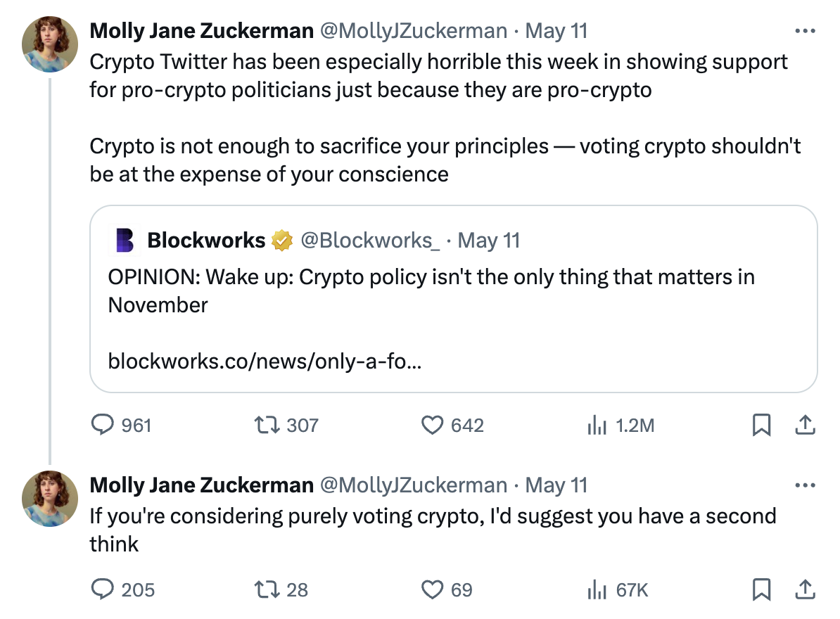This screenshot has height=619, width=840.
Task: Bookmark the first tweet
Action: click(x=762, y=424)
